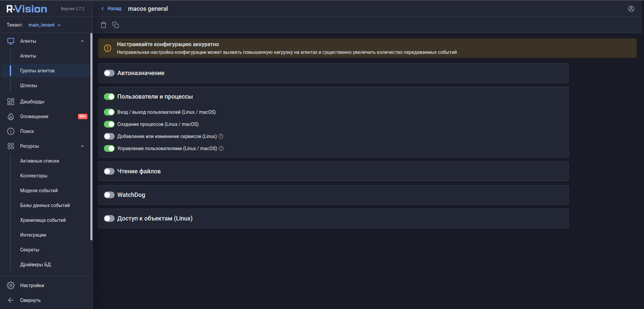Open help icon for services change (Linux)
Viewport: 644px width, 309px height.
pos(221,136)
